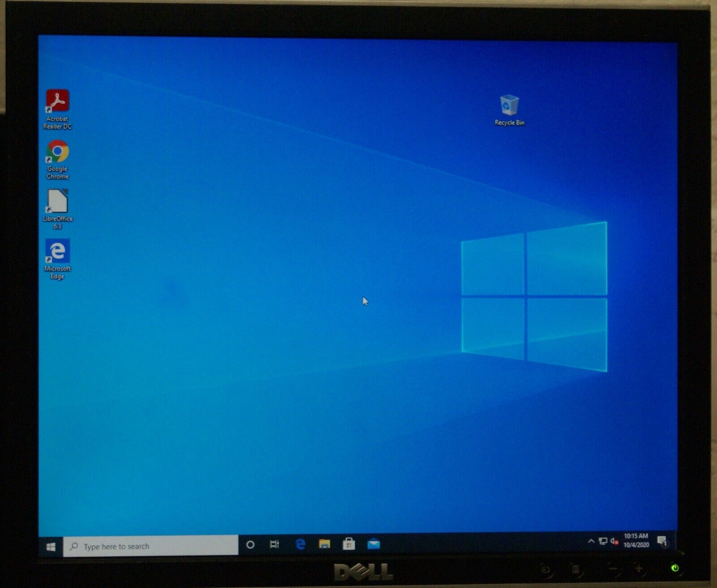
Task: Open Microsoft Store from the taskbar
Action: (x=349, y=544)
